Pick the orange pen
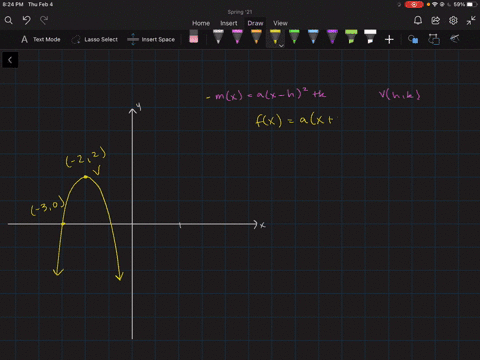The height and width of the screenshot is (360, 480). pos(256,37)
